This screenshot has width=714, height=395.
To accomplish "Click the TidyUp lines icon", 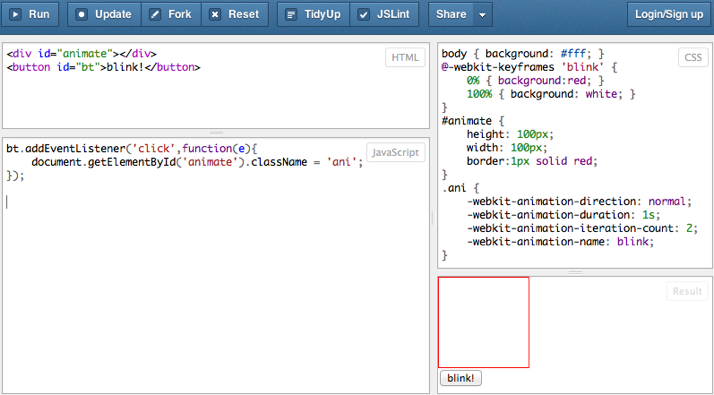I will 291,15.
